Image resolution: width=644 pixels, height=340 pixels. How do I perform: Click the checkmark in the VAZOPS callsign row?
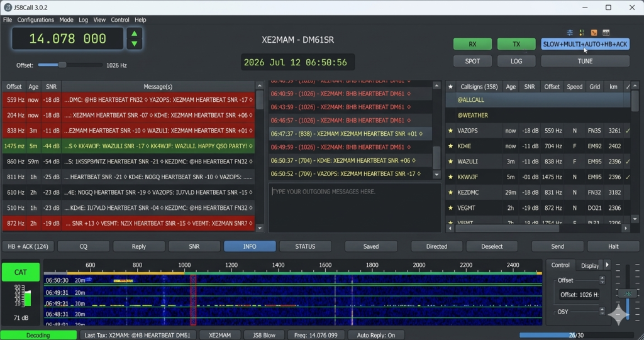[x=628, y=131]
